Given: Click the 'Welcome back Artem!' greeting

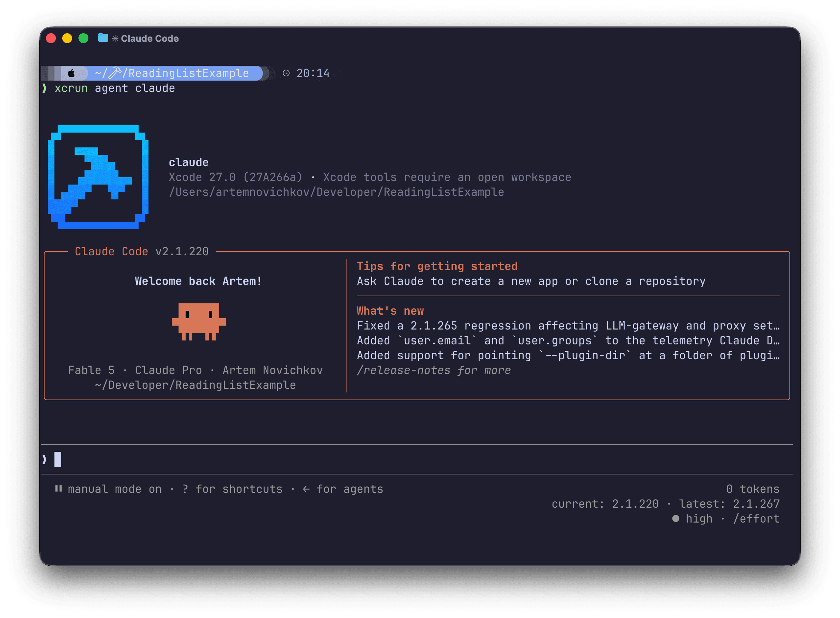Looking at the screenshot, I should click(x=198, y=281).
